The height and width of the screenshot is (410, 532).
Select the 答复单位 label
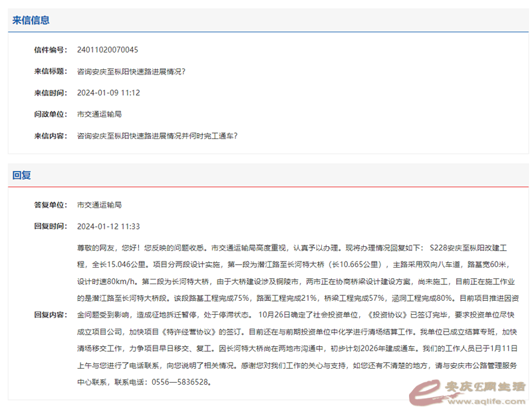coord(51,205)
